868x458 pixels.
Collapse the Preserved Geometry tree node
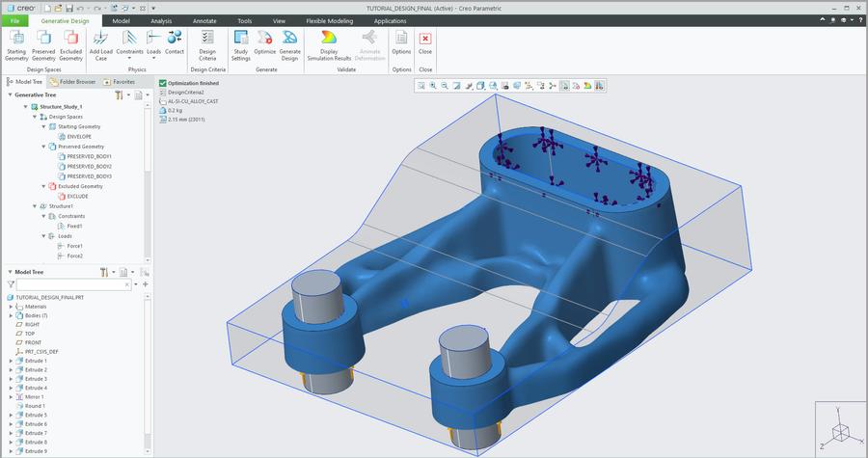coord(43,147)
